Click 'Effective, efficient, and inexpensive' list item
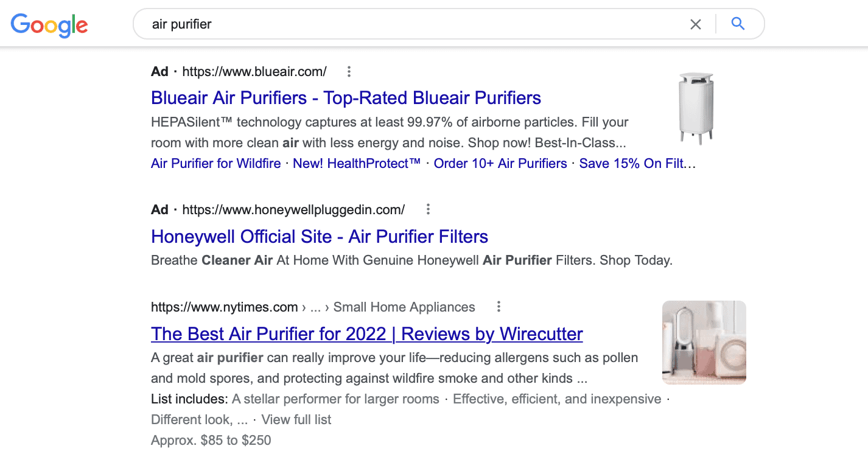This screenshot has width=868, height=471. point(557,399)
